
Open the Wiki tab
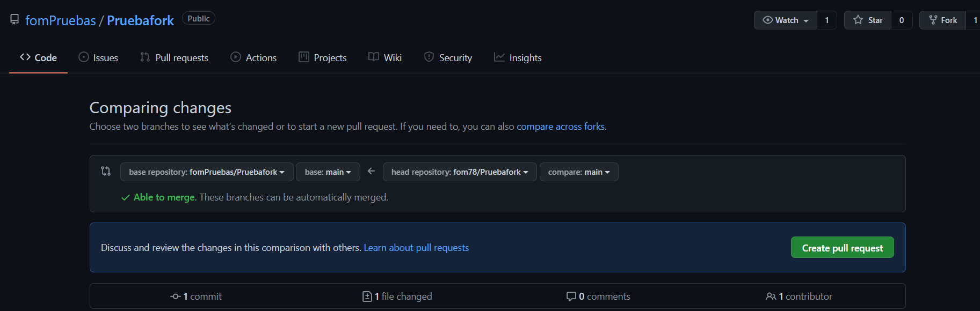click(x=385, y=57)
